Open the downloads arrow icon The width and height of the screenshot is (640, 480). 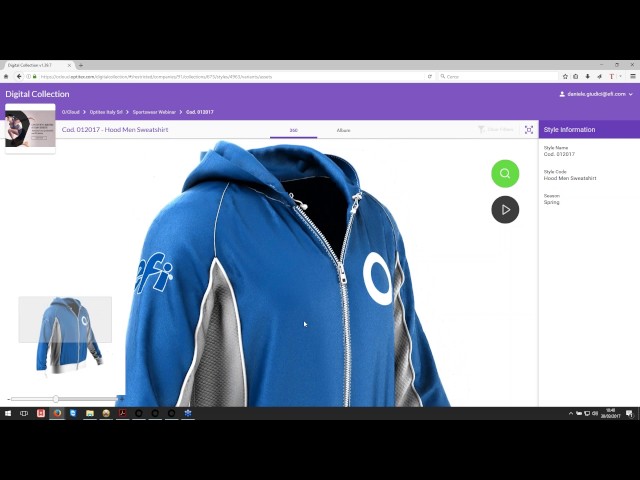[588, 76]
